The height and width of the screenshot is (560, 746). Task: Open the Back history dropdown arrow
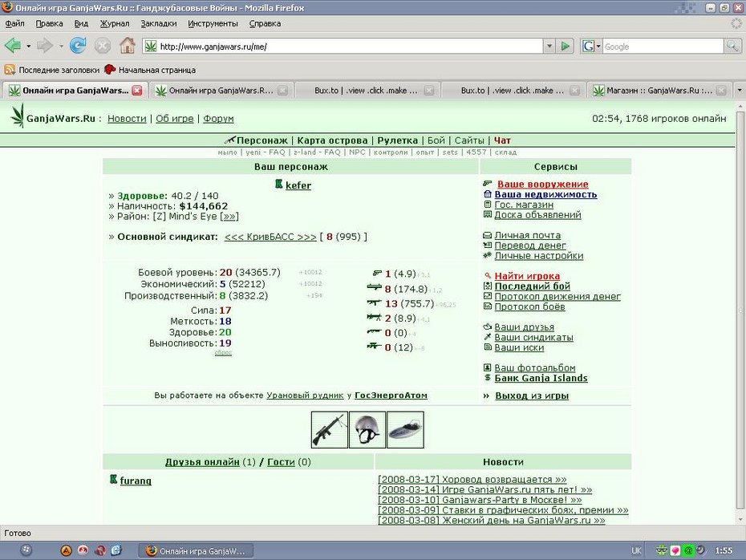[x=29, y=47]
